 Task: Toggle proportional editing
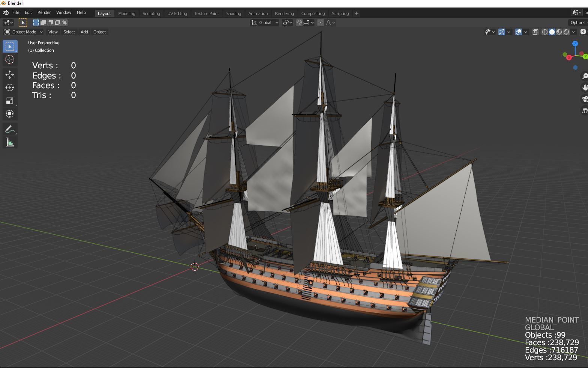tap(320, 23)
